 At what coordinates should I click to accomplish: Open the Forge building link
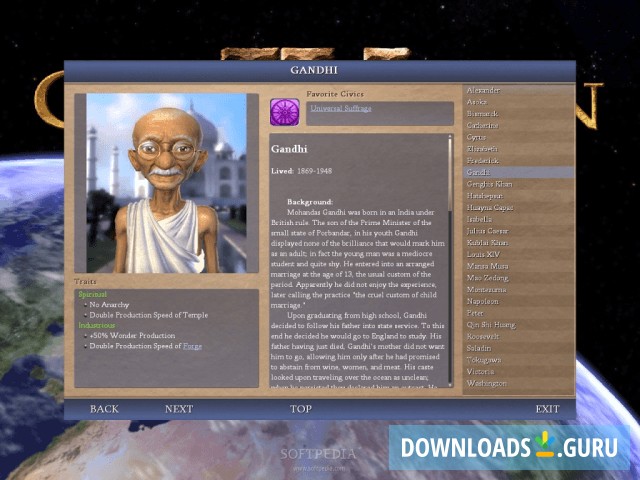pos(192,346)
